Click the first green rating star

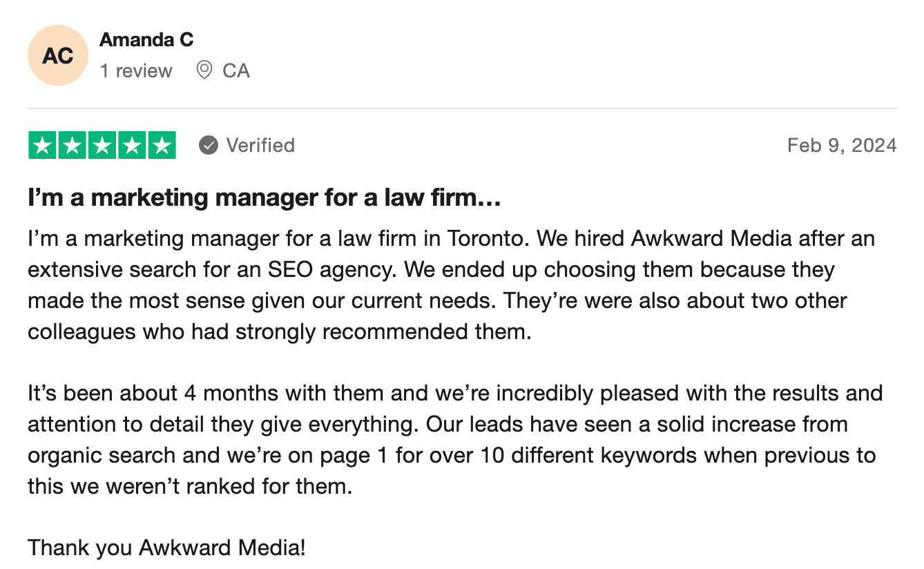[43, 145]
